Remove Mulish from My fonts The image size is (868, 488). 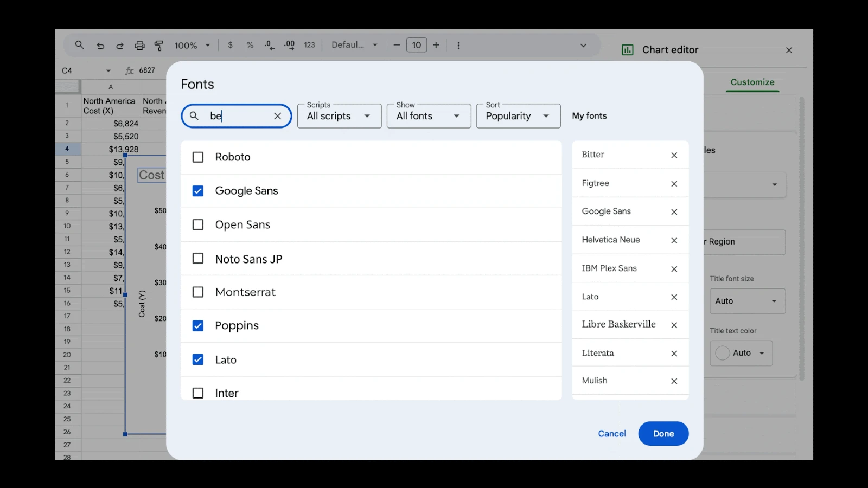(x=674, y=381)
